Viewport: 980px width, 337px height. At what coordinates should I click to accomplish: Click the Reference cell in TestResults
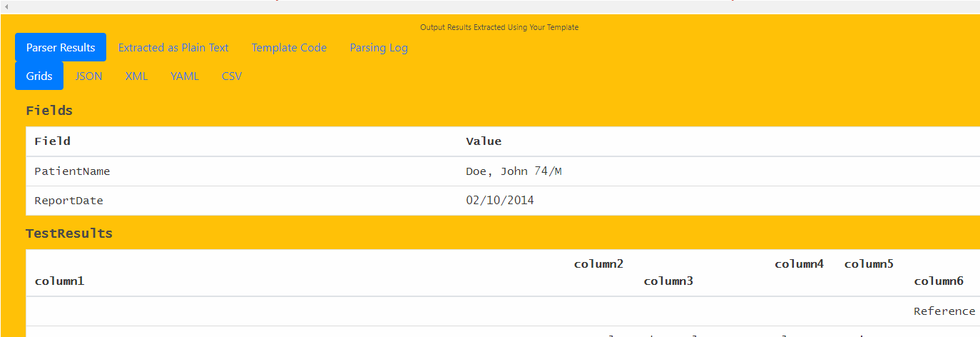944,311
